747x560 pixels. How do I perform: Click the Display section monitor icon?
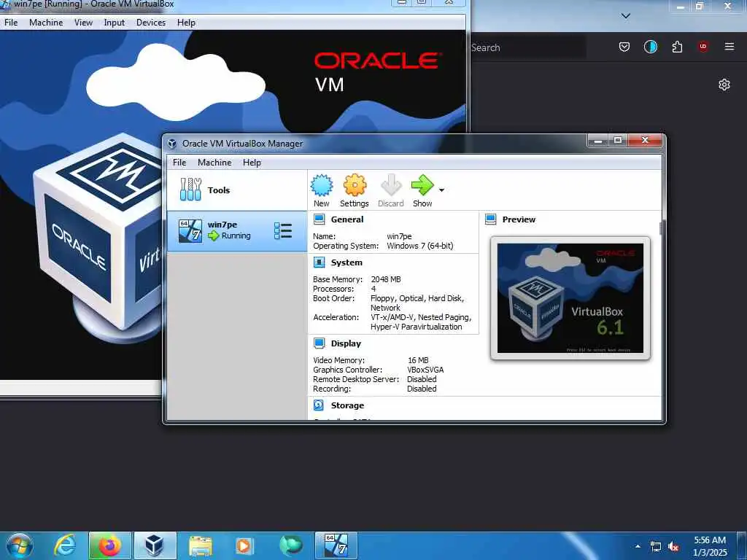pyautogui.click(x=320, y=343)
